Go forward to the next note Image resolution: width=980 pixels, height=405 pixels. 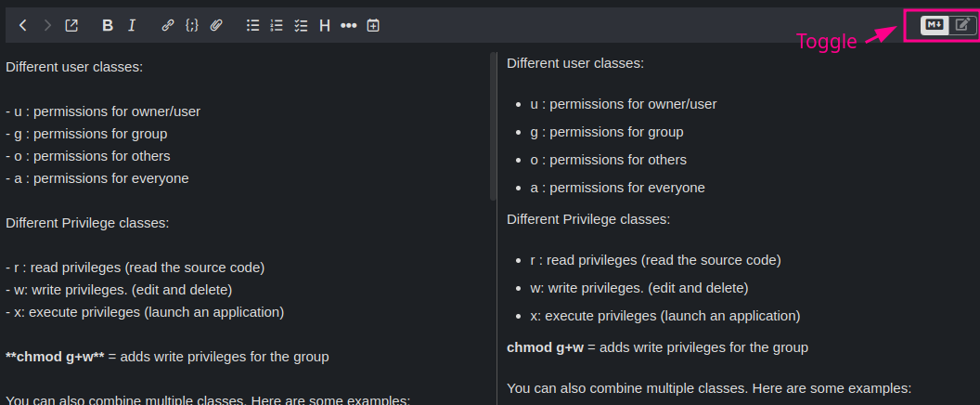pos(47,26)
